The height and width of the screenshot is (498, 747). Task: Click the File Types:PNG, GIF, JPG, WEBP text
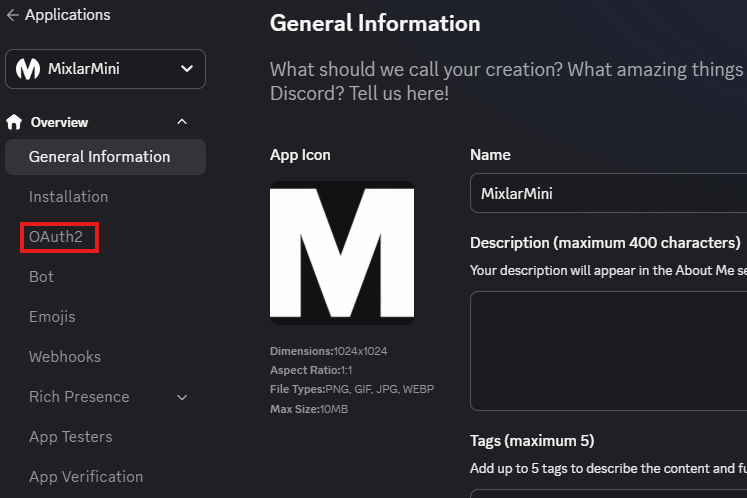click(x=352, y=389)
